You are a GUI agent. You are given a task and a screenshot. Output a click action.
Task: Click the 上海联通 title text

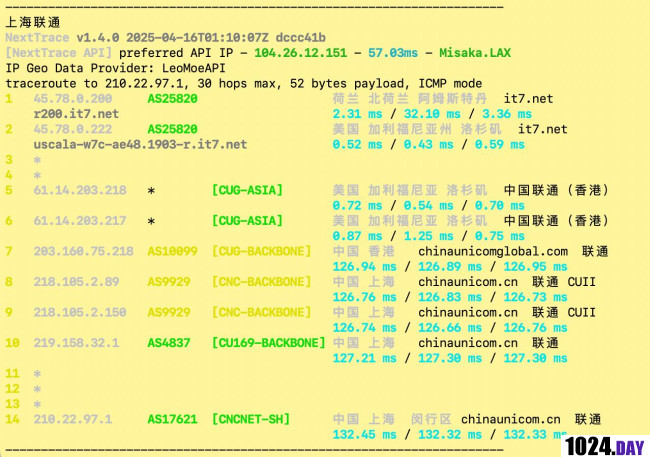pyautogui.click(x=35, y=21)
